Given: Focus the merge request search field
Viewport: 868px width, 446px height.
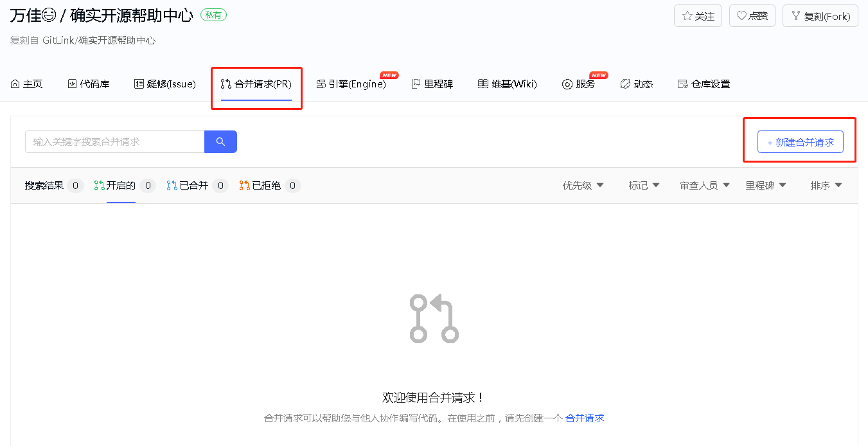Looking at the screenshot, I should point(115,141).
